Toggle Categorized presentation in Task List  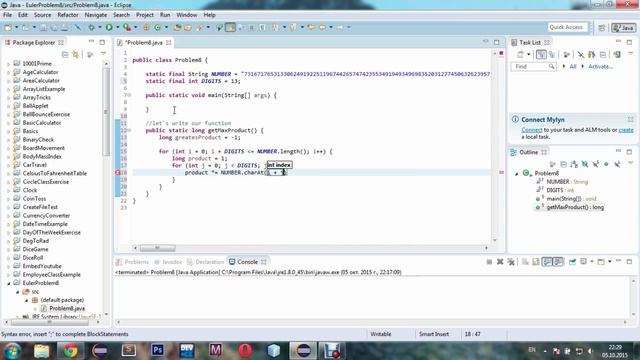point(541,54)
